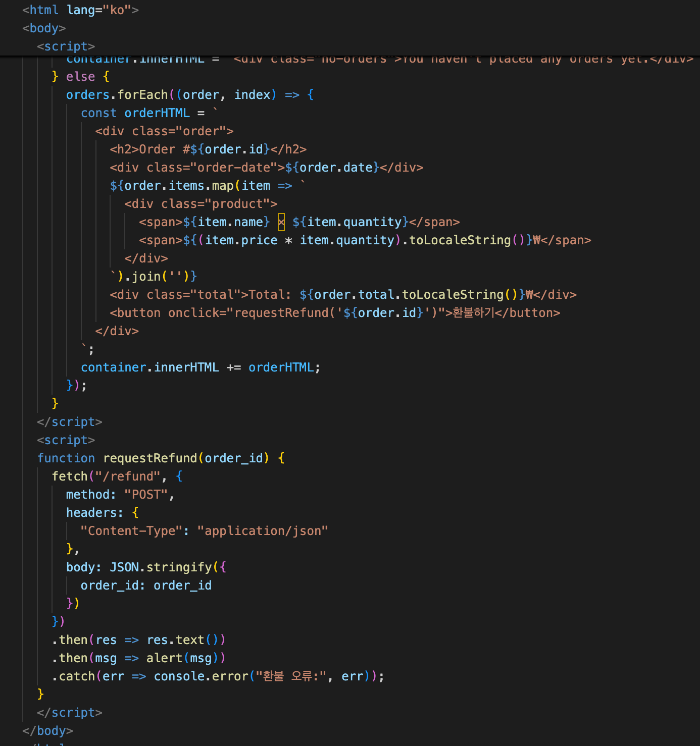The image size is (700, 746).
Task: Click the 환불하기 button label text
Action: [473, 313]
